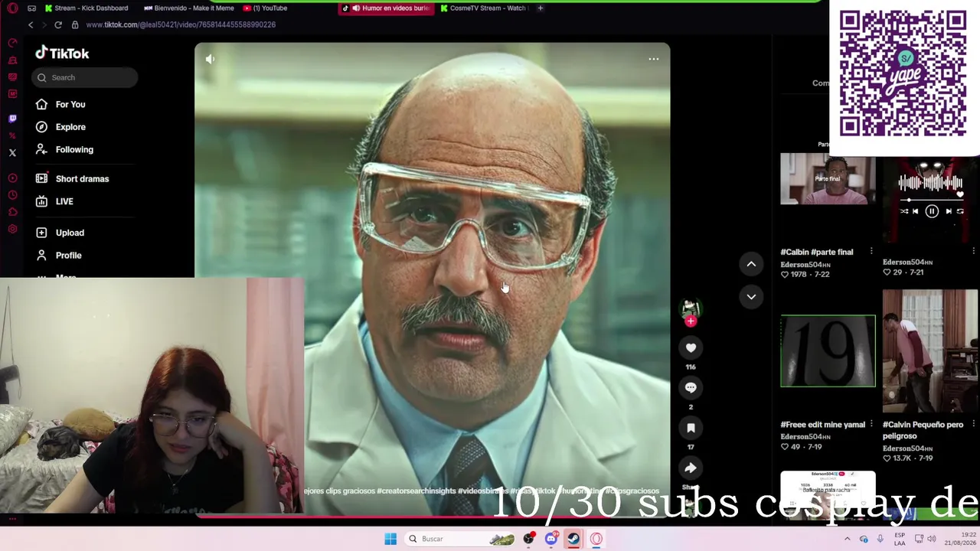Like the video with the heart icon
Screen dimensions: 980x551
click(x=691, y=348)
